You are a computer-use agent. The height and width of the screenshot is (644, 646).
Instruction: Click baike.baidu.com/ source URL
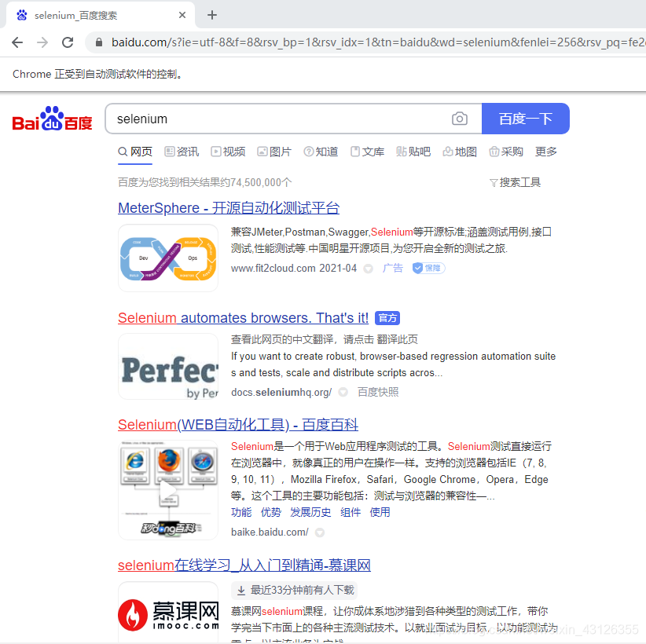[x=270, y=532]
